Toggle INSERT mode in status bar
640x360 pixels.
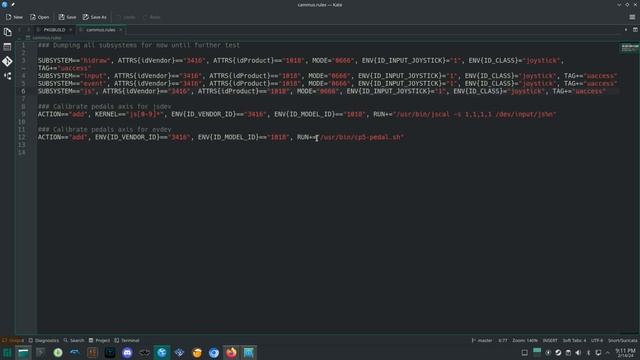[550, 340]
